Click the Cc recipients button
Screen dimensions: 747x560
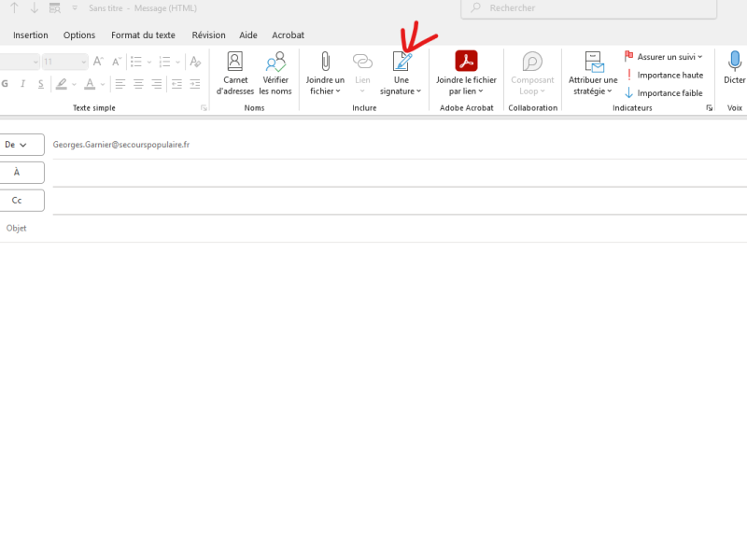coord(21,201)
